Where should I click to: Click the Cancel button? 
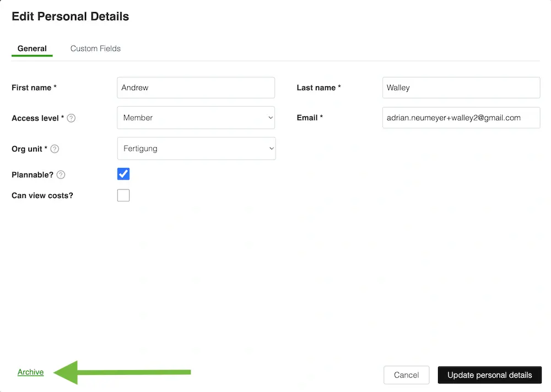[x=406, y=375]
